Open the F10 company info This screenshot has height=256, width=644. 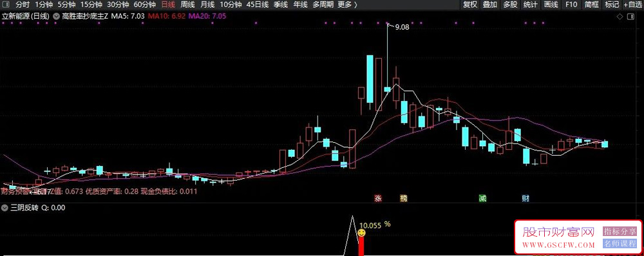(x=571, y=5)
